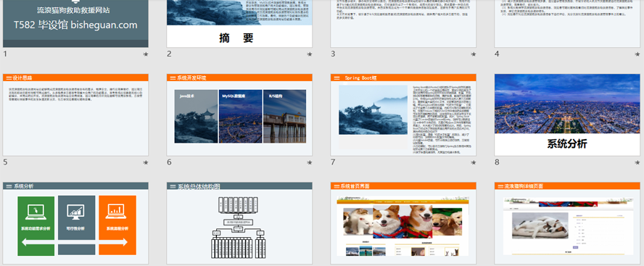This screenshot has height=266, width=644.
Task: Click the animation star icon under slide 4
Action: click(637, 54)
